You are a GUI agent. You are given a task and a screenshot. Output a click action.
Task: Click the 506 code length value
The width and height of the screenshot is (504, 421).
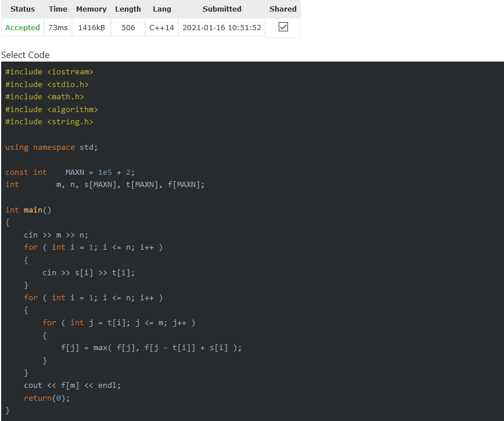[x=128, y=27]
